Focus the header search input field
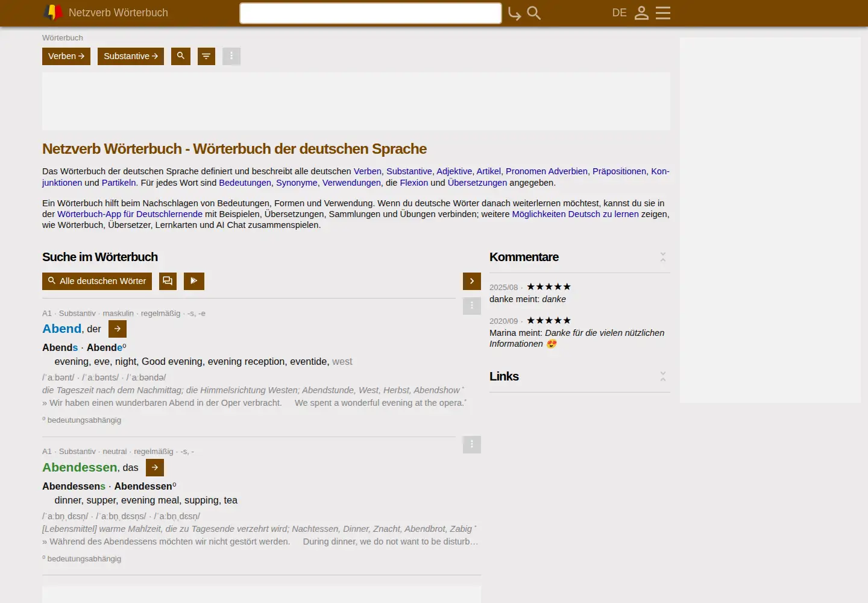 click(371, 13)
